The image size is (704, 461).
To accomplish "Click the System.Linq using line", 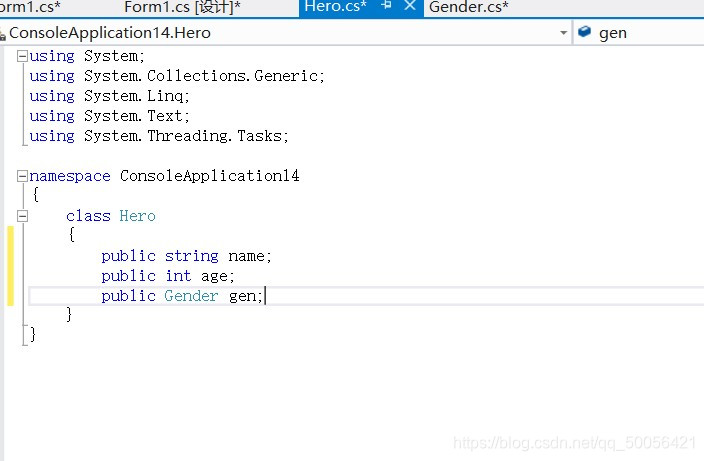I will click(x=110, y=96).
